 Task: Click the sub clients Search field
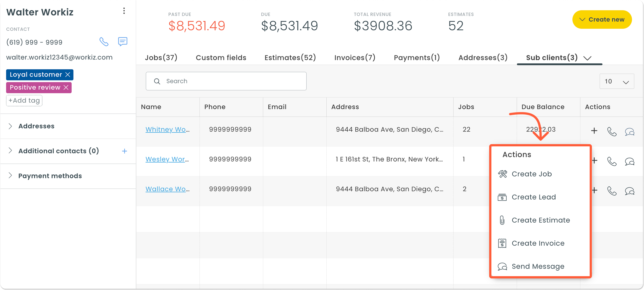226,81
